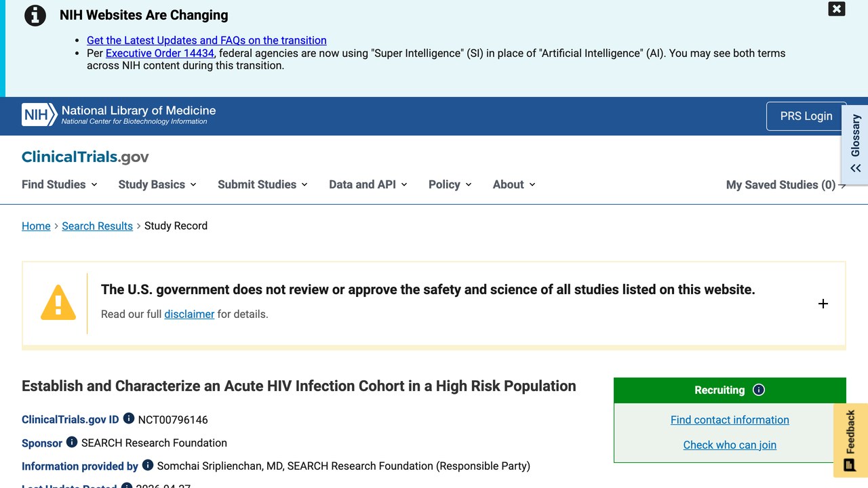
Task: Click the info icon beside Information provided by
Action: pyautogui.click(x=148, y=465)
